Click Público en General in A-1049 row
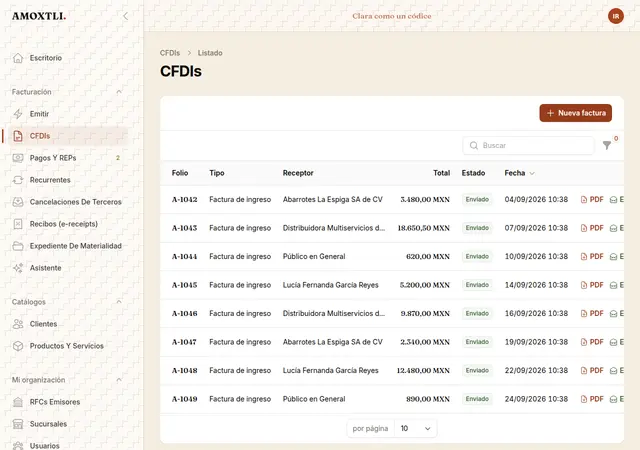 (x=314, y=399)
